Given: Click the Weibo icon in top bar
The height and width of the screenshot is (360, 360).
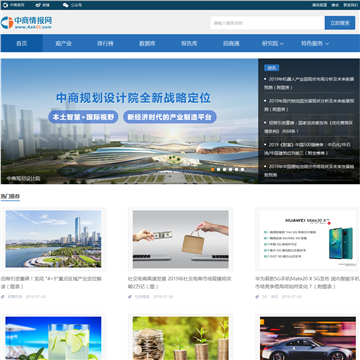Looking at the screenshot, I should (38, 5).
